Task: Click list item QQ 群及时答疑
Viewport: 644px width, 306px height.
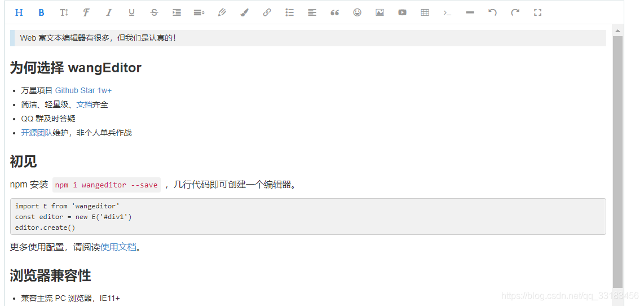Action: point(48,119)
